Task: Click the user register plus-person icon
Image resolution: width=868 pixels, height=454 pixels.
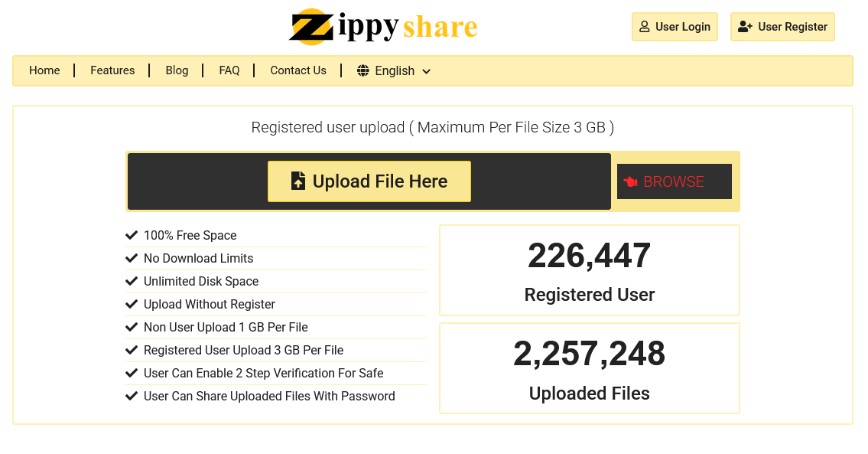Action: pos(745,27)
